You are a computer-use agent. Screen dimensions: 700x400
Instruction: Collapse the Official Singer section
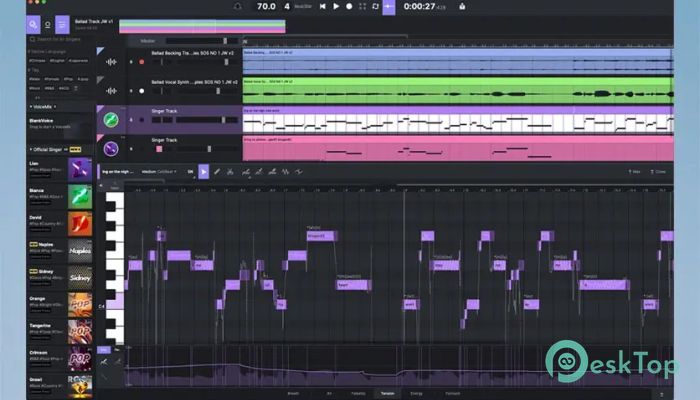pyautogui.click(x=31, y=150)
